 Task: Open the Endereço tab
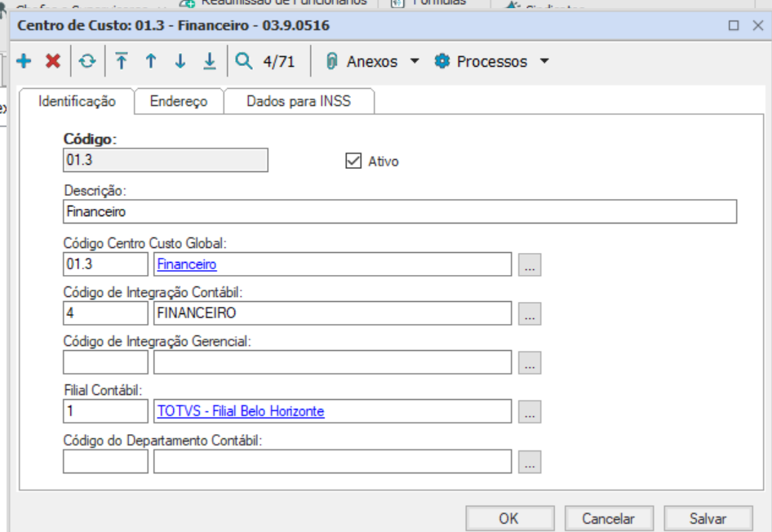coord(179,101)
